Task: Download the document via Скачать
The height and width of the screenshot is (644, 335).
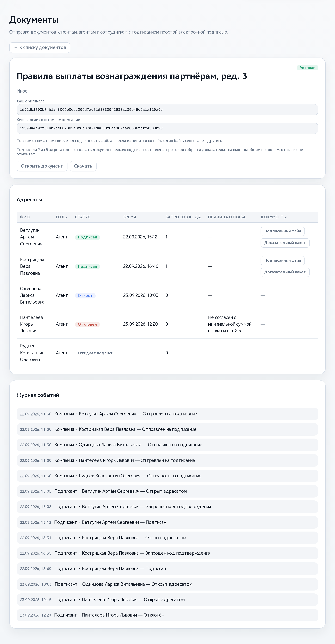Action: click(83, 166)
